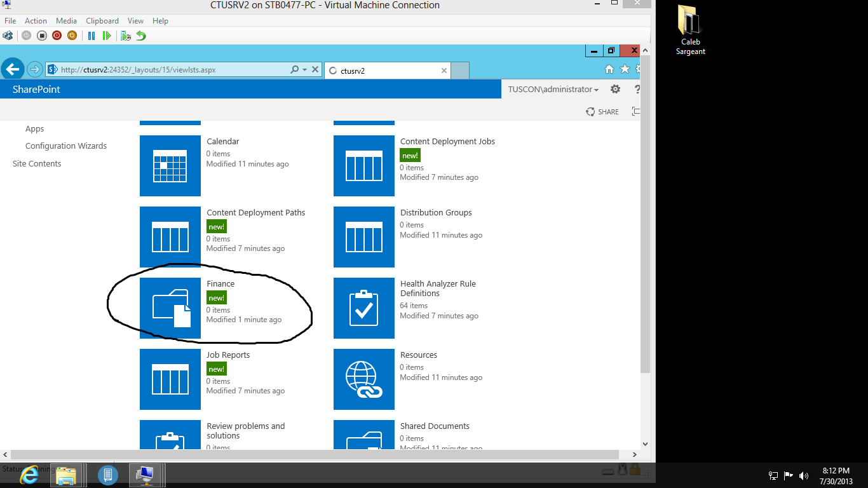
Task: Open the Distribution Groups title link
Action: point(436,213)
